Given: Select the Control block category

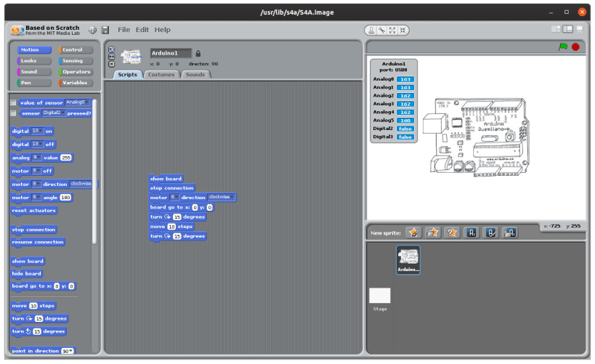Looking at the screenshot, I should point(76,49).
